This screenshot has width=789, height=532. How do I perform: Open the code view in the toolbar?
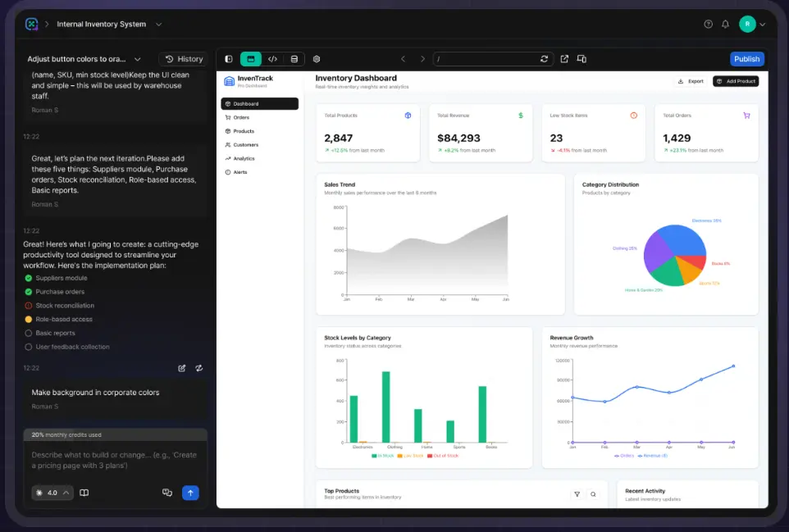pyautogui.click(x=272, y=59)
